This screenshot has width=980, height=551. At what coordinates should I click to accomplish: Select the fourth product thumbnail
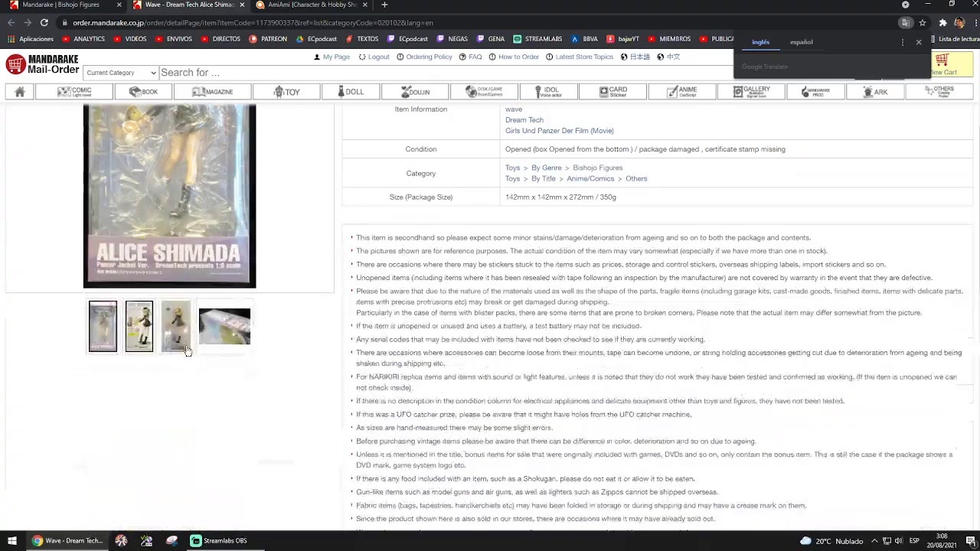pos(224,326)
